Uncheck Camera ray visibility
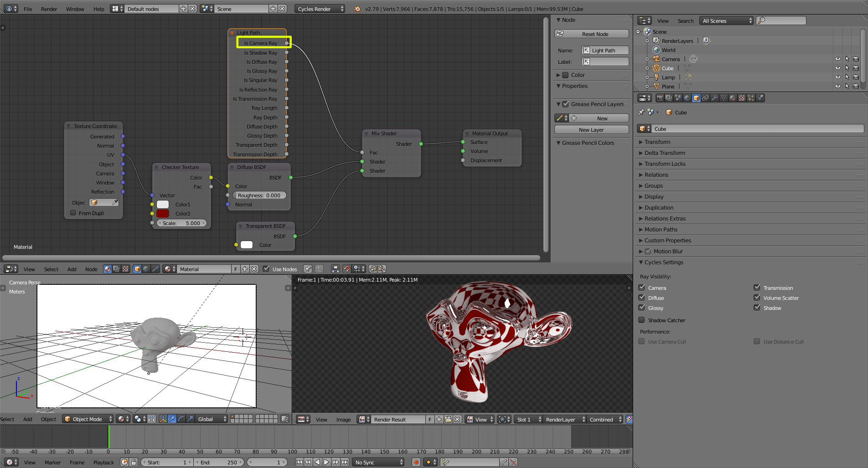 click(641, 288)
